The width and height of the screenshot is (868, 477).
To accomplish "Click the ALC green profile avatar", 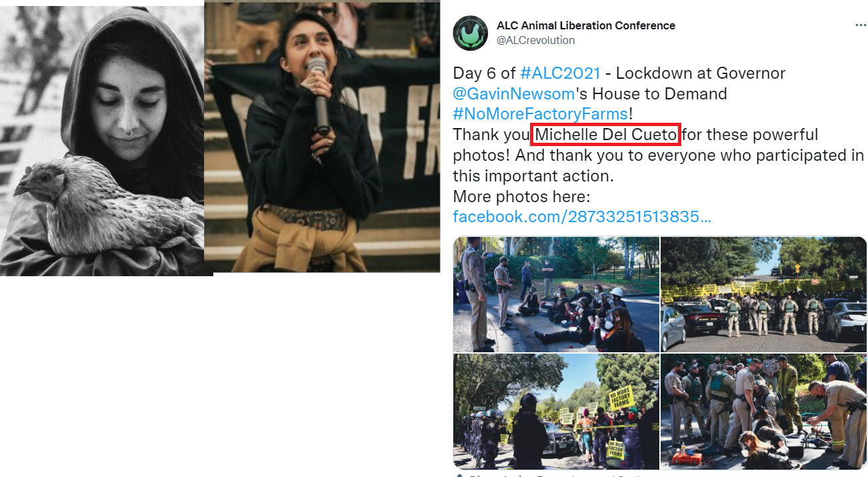I will pyautogui.click(x=471, y=33).
